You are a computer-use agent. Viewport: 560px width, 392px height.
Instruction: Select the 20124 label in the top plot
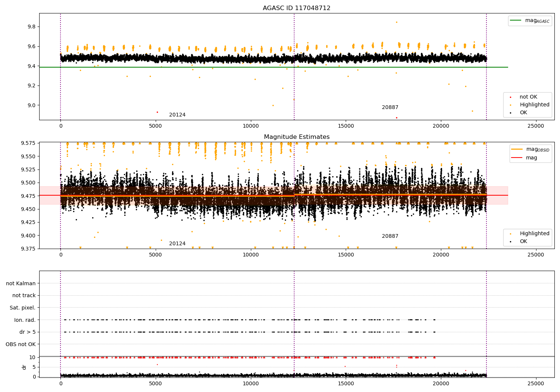click(x=177, y=115)
